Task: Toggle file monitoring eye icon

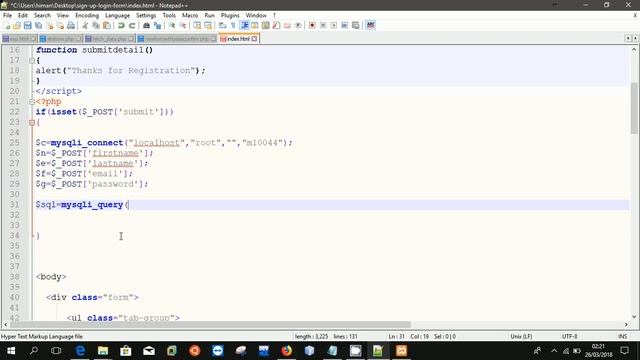Action: tap(298, 25)
